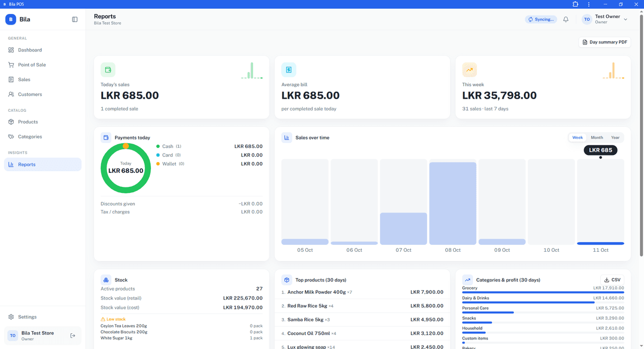Open notifications bell icon
The image size is (644, 349).
click(x=566, y=20)
